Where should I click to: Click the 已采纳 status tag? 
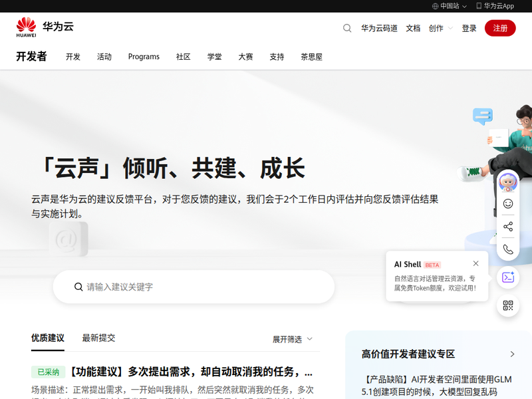48,372
